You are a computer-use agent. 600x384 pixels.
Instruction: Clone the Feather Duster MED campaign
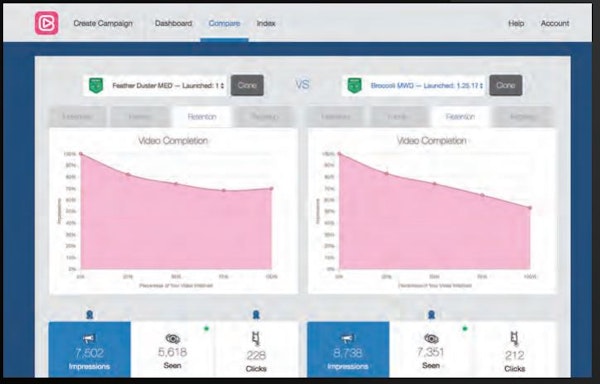click(x=247, y=85)
